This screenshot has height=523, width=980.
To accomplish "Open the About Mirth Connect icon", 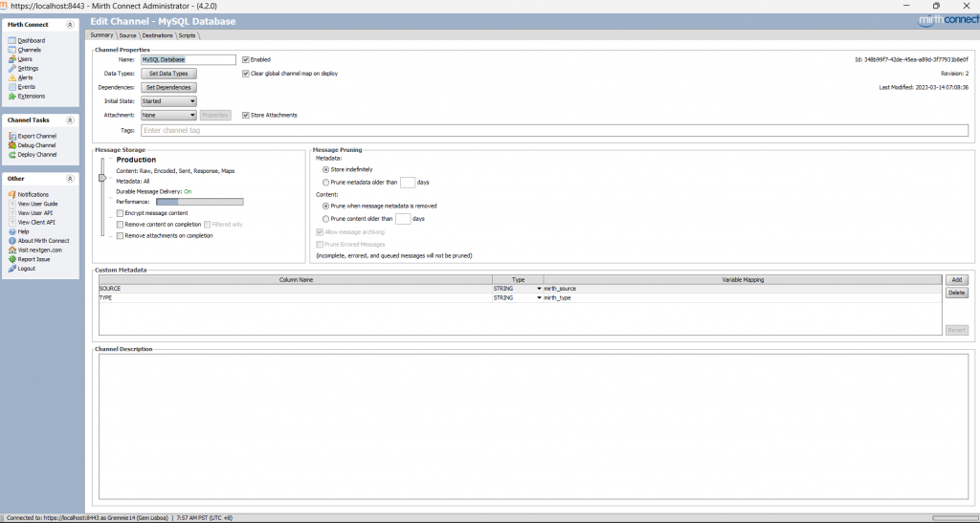I will click(11, 241).
